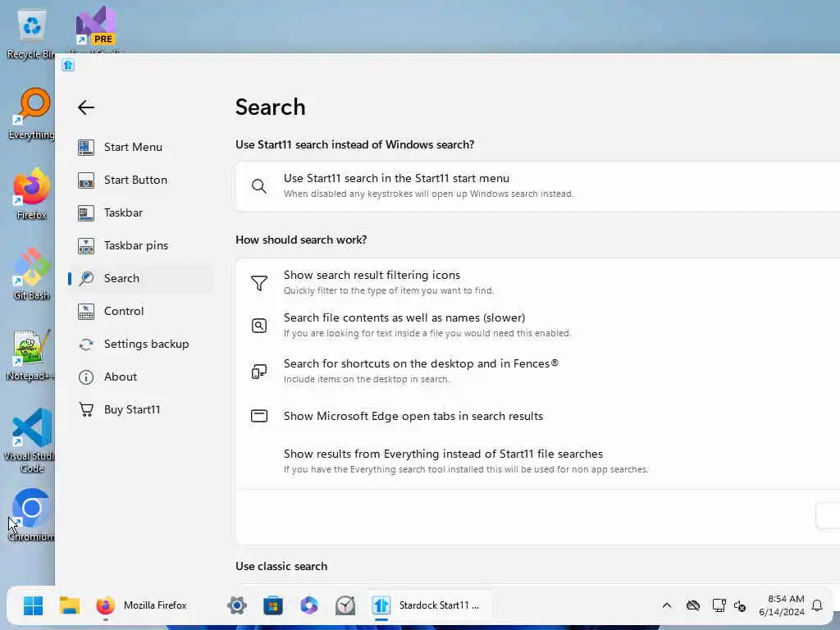Open clock showing 8:54 AM
This screenshot has height=630, width=840.
782,605
